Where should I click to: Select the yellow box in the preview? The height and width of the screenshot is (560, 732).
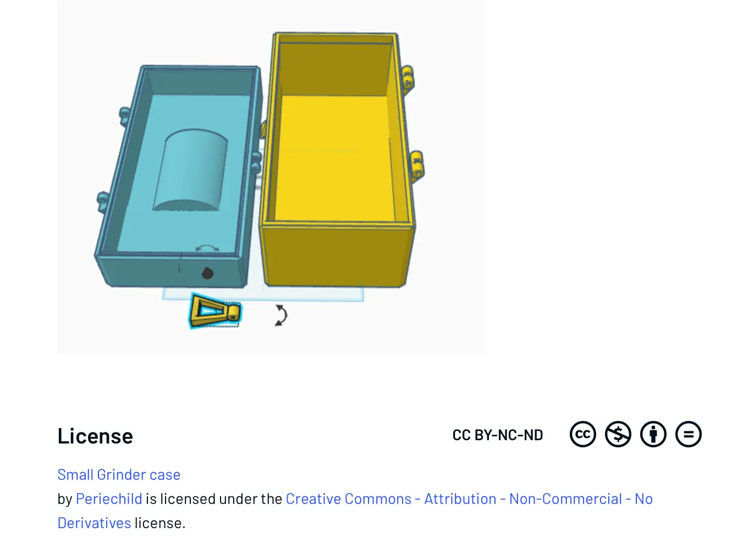[x=338, y=159]
